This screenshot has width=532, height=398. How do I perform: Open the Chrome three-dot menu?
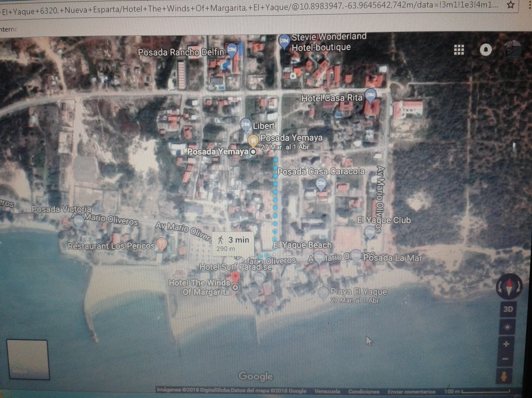(x=527, y=5)
